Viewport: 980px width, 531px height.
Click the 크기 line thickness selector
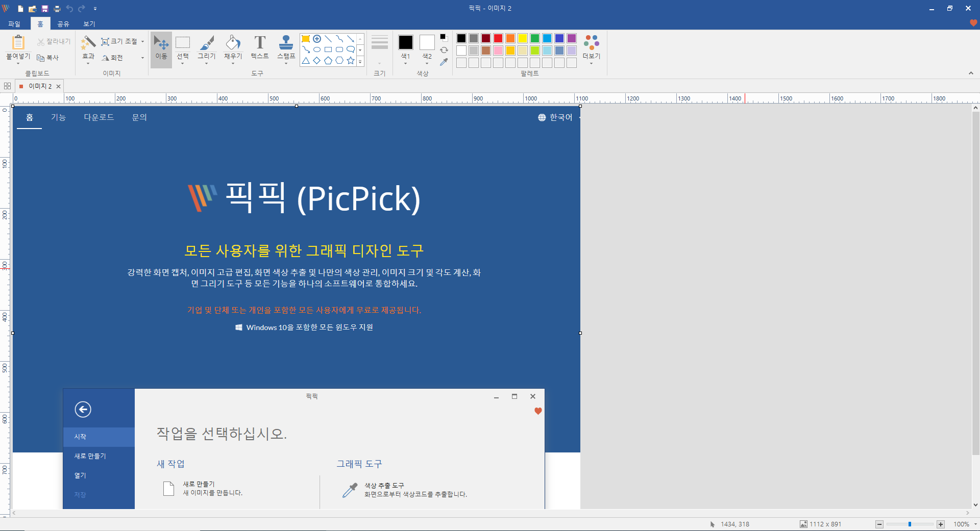[x=380, y=49]
